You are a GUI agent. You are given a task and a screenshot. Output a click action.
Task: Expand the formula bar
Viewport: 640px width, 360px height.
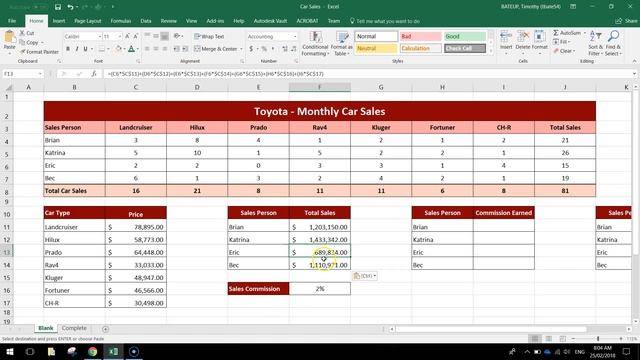634,74
